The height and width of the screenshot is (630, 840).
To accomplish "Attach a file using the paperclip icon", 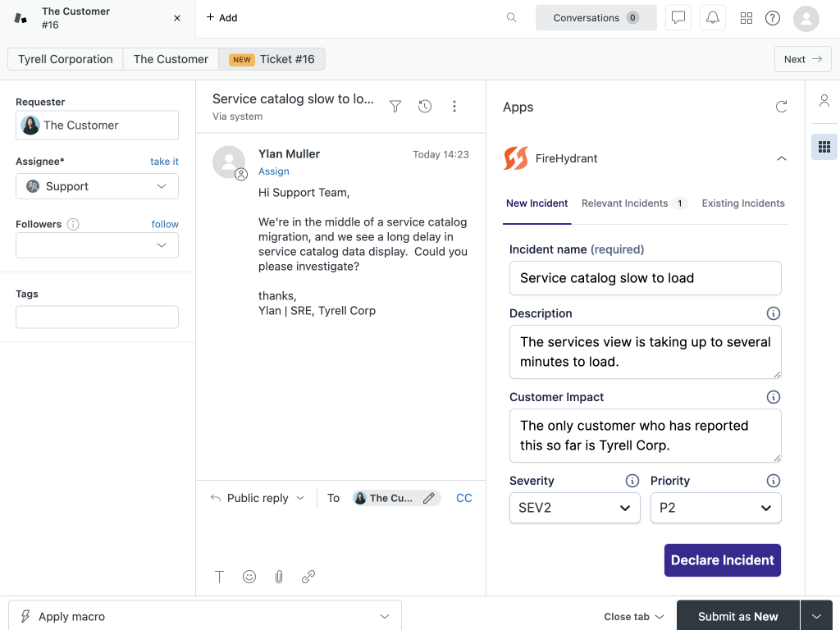I will pos(278,577).
